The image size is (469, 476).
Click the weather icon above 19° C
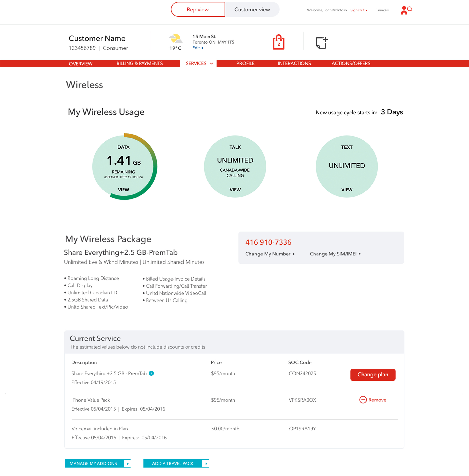click(175, 39)
